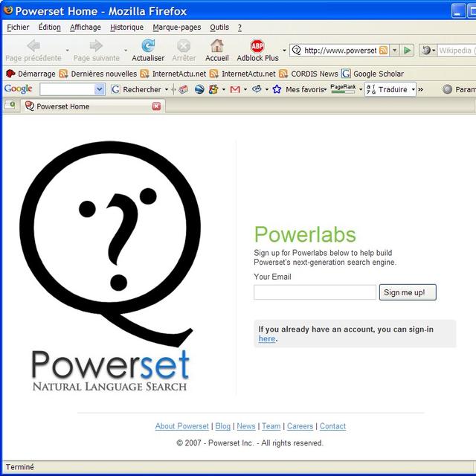Open Adblock Plus toolbar icon
The image size is (476, 476).
[257, 46]
